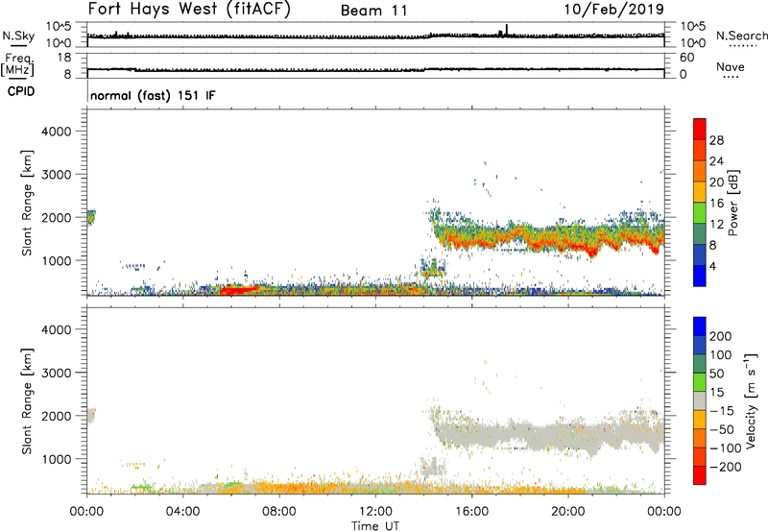
Task: Click the '16' label on Power colorbar
Action: tap(716, 204)
